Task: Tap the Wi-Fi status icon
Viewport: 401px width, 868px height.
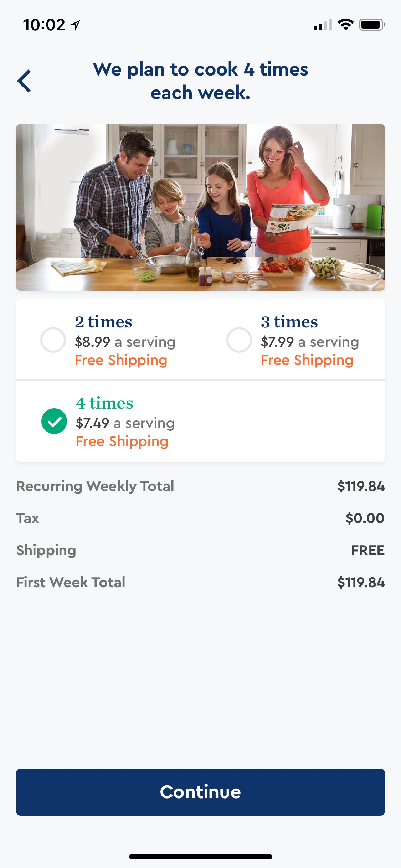Action: coord(345,25)
